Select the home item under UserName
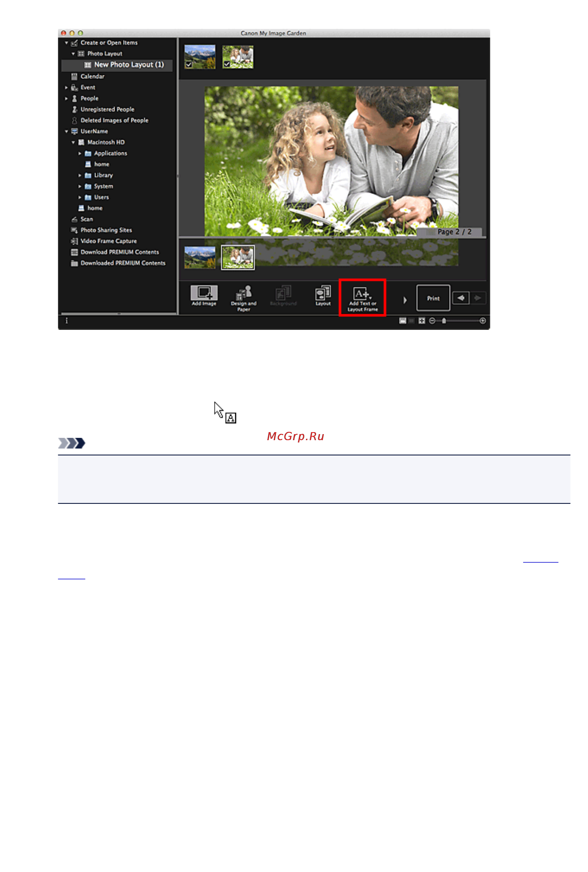 [95, 208]
